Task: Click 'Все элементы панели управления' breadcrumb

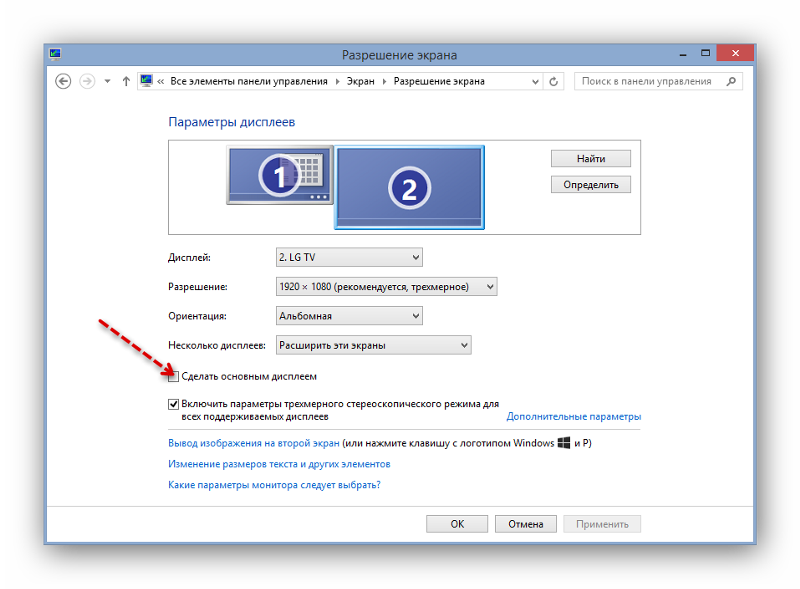Action: 248,81
